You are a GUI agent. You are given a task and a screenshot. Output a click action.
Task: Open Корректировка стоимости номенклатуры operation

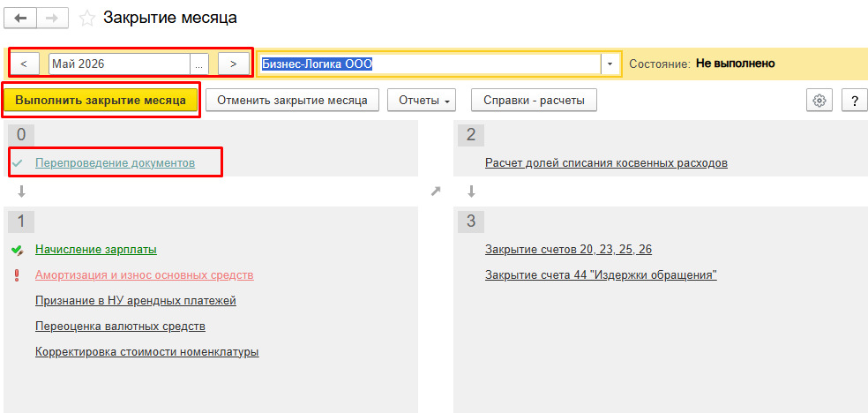[x=147, y=351]
